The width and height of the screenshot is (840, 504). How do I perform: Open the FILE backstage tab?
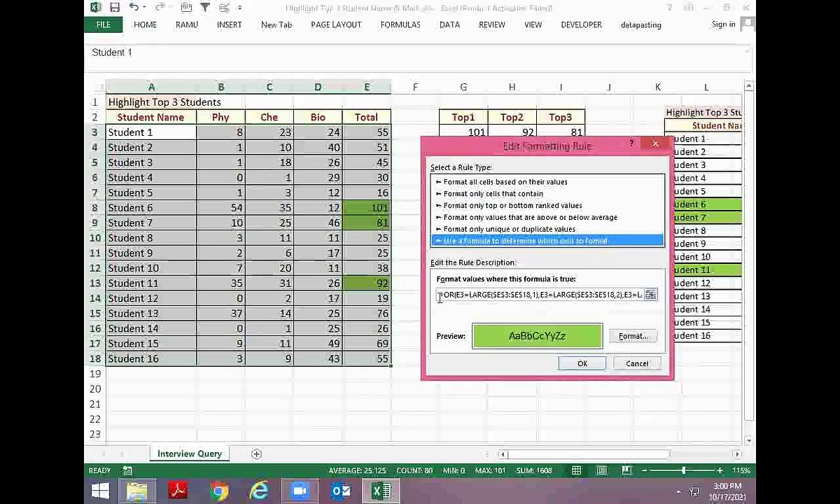[103, 24]
